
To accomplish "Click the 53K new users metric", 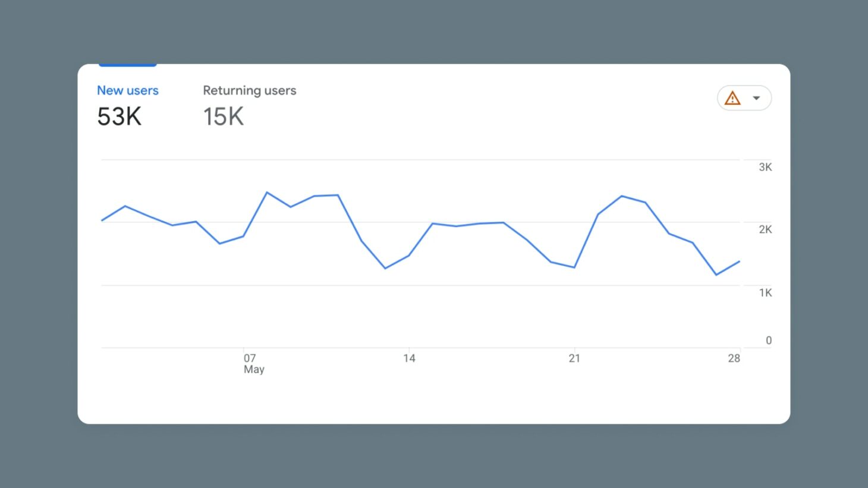I will click(x=119, y=117).
